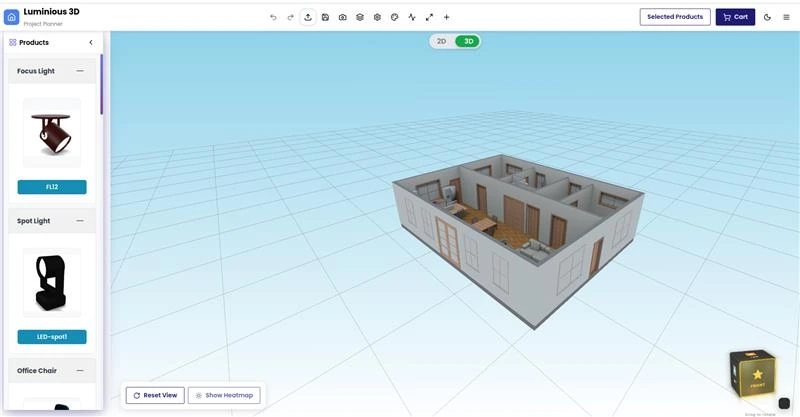
Task: Click the Luminious 3D title text
Action: (x=52, y=12)
